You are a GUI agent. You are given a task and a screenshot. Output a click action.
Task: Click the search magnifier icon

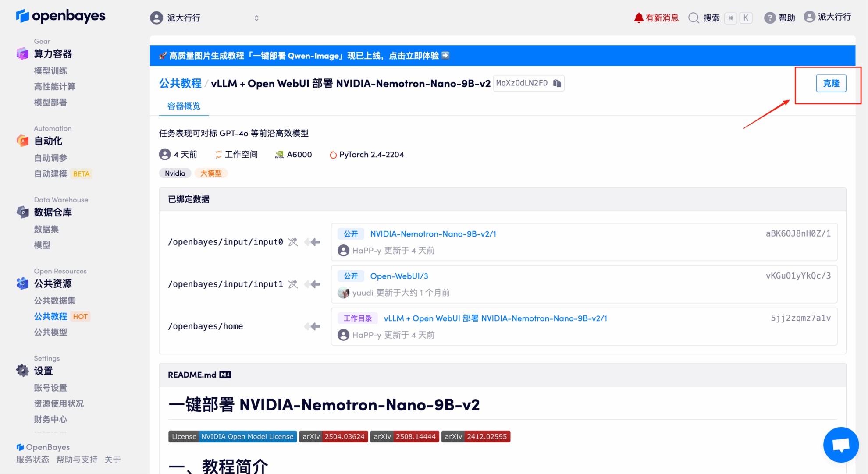pos(693,18)
